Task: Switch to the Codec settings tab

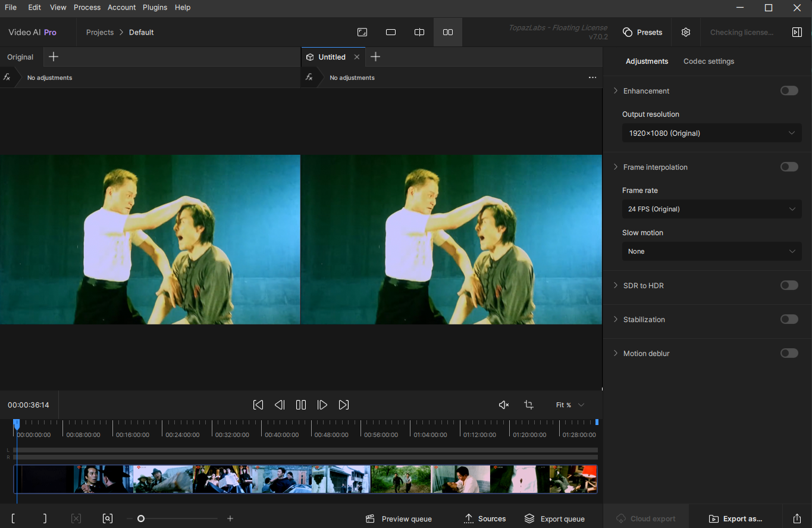Action: pyautogui.click(x=708, y=61)
